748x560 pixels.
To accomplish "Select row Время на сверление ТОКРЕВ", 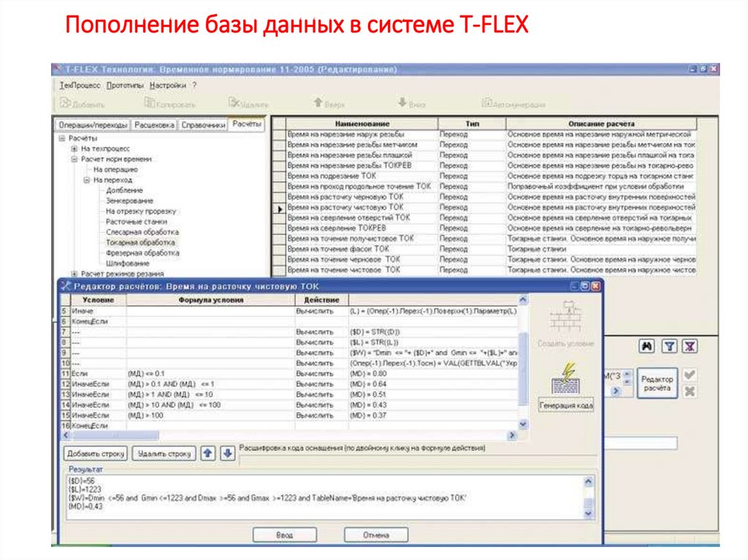I will [x=491, y=229].
